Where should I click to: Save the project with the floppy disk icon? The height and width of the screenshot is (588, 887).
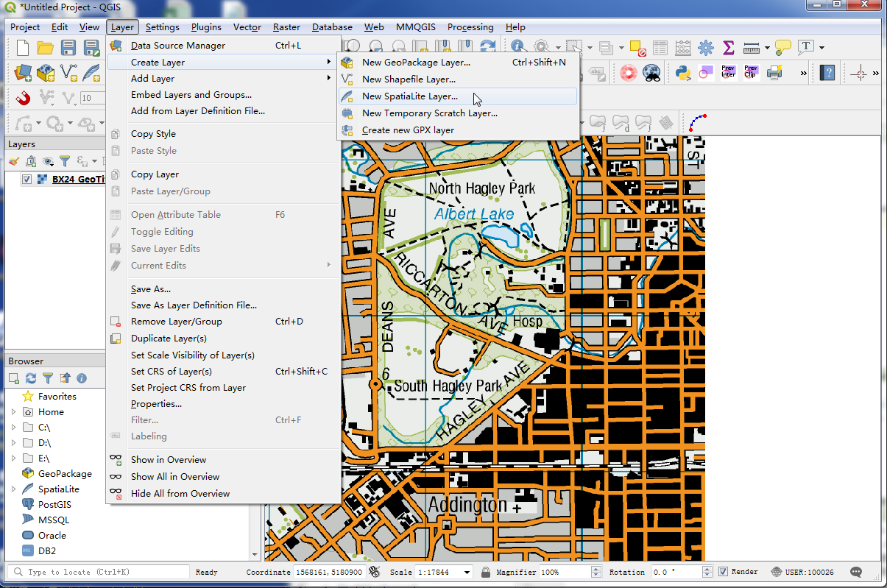tap(68, 49)
